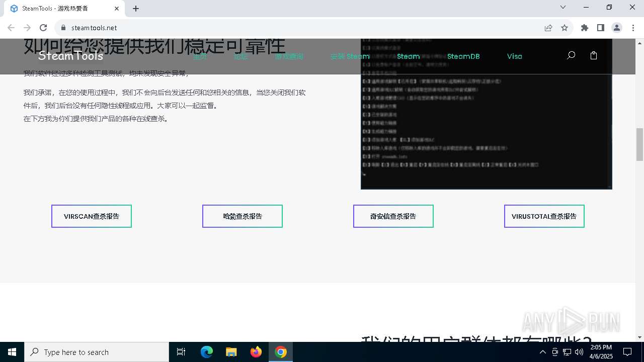Close the SteamTools tab
Image resolution: width=644 pixels, height=362 pixels.
(117, 9)
